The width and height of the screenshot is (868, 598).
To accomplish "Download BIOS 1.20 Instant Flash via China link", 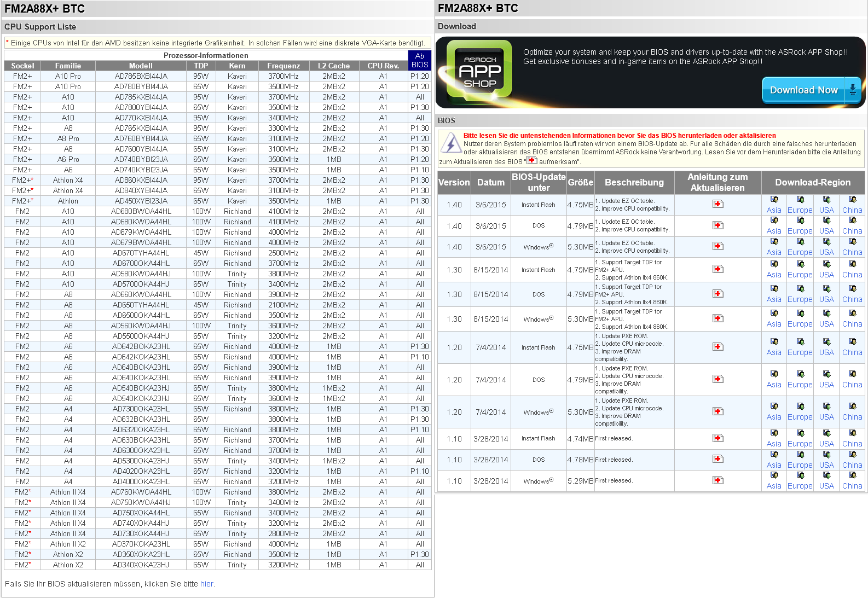I will point(852,353).
